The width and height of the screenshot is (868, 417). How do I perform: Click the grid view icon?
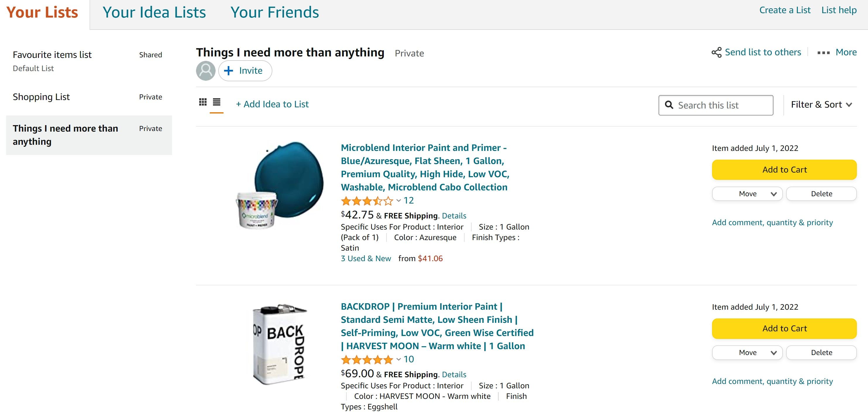coord(203,102)
